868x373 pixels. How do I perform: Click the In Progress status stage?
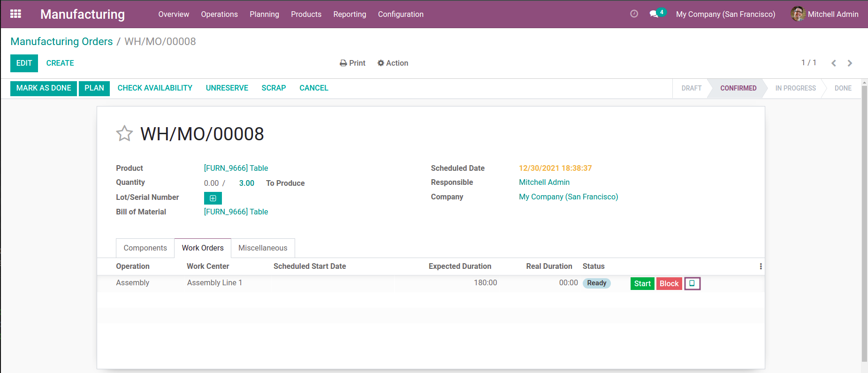795,88
